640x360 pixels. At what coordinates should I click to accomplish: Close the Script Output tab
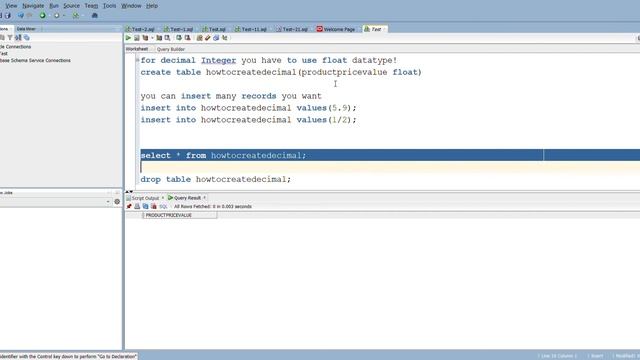[x=162, y=198]
